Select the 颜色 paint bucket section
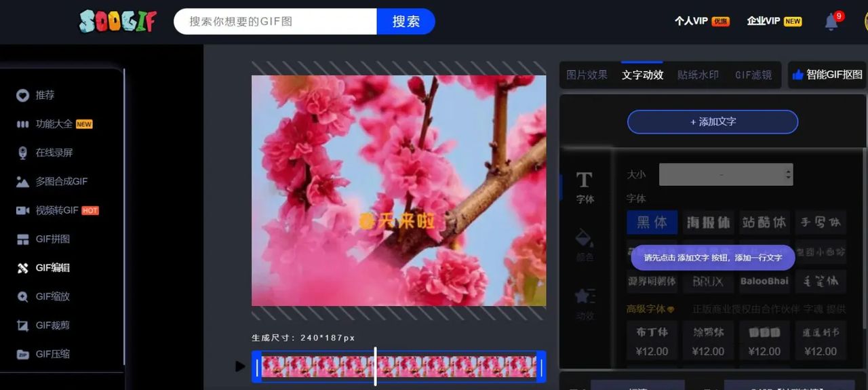The image size is (868, 390). (585, 245)
